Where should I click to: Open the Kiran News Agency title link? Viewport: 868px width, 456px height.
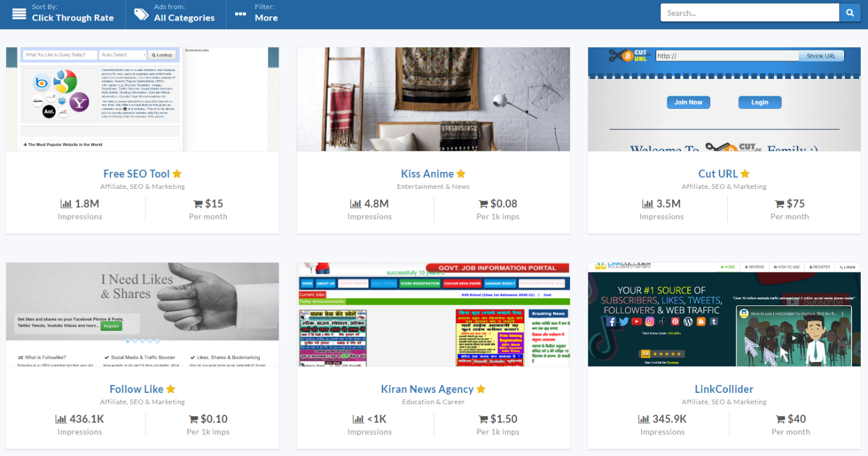427,389
